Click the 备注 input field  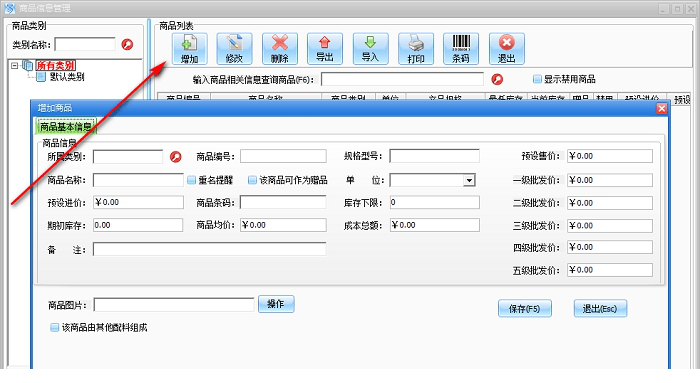tap(209, 249)
